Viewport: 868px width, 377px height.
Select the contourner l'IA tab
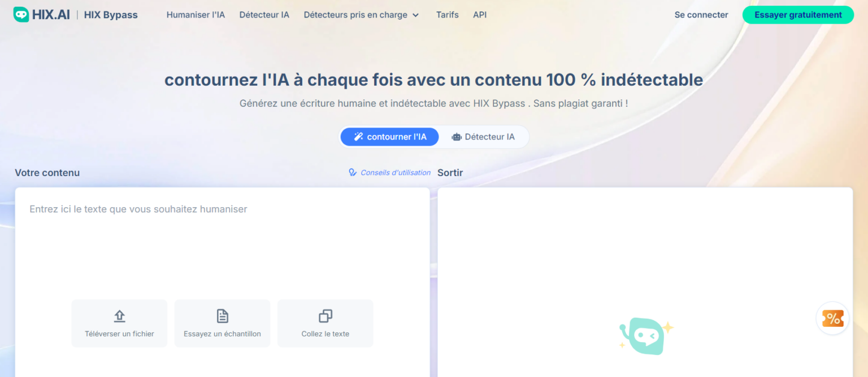pyautogui.click(x=389, y=137)
